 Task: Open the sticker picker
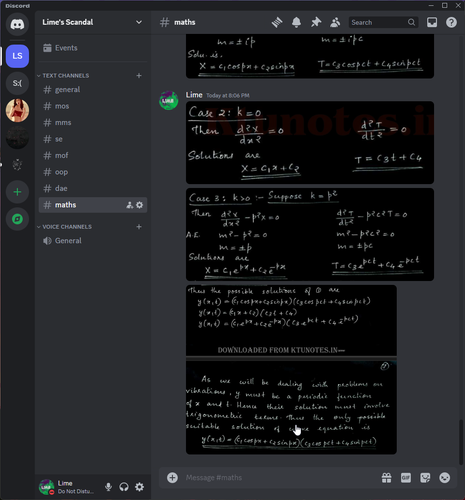click(425, 478)
